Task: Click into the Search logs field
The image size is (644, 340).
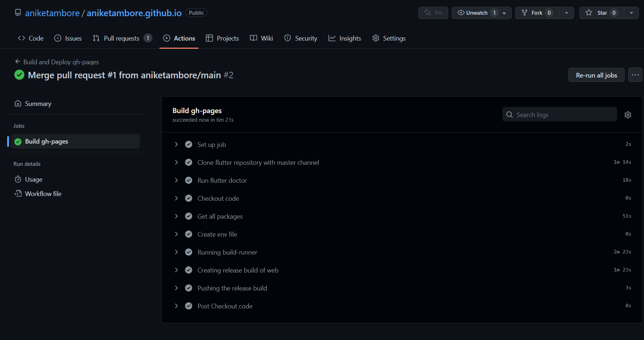Action: point(560,115)
